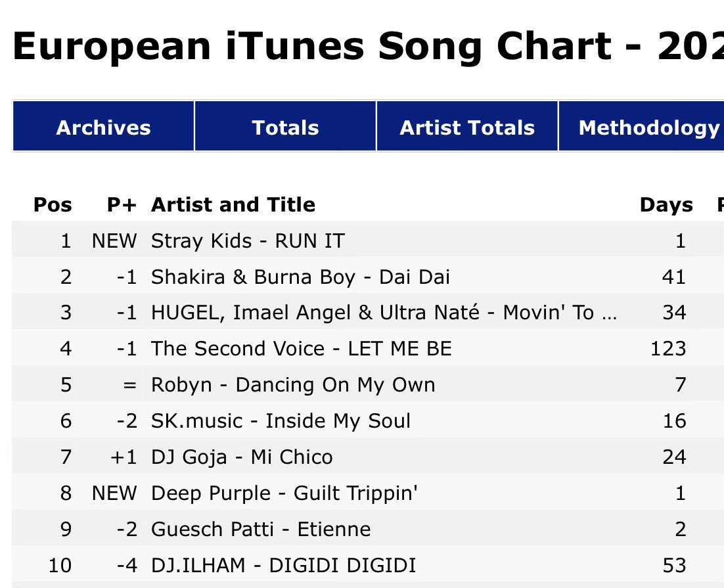Open the Methodology tab
The width and height of the screenshot is (724, 588).
point(642,126)
